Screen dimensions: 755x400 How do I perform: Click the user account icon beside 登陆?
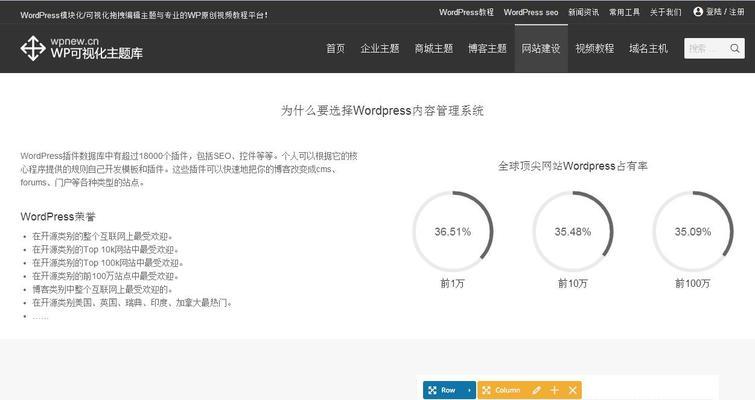click(698, 12)
